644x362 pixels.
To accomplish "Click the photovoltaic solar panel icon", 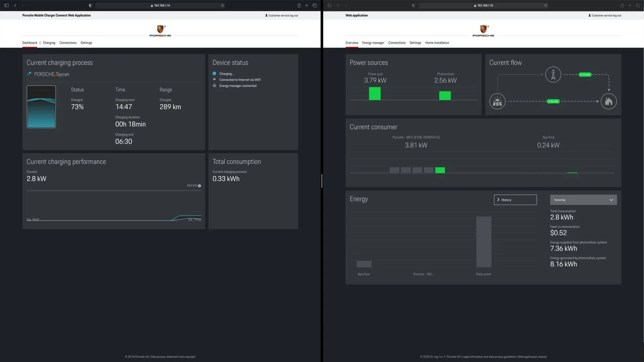I will pos(497,101).
